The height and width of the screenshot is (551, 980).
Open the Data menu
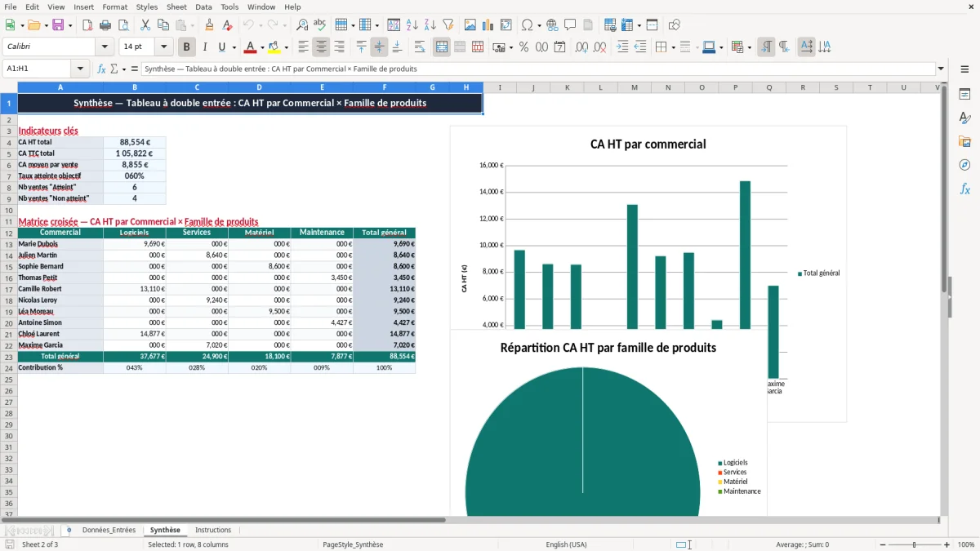(x=203, y=7)
